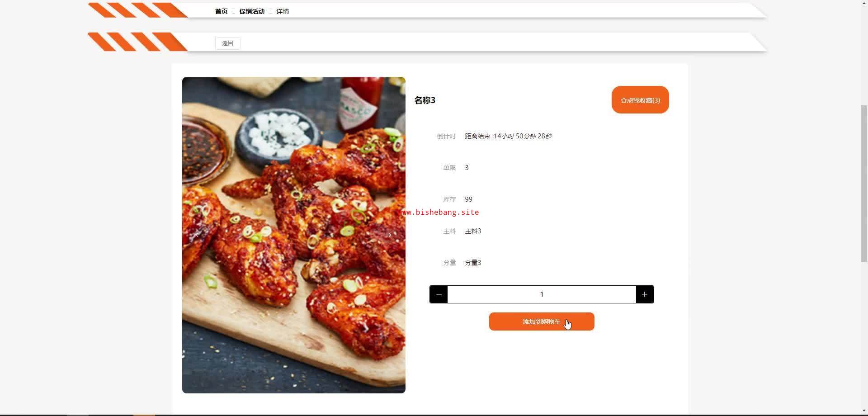This screenshot has width=868, height=416.
Task: Go to 首页 in the breadcrumb
Action: 222,11
